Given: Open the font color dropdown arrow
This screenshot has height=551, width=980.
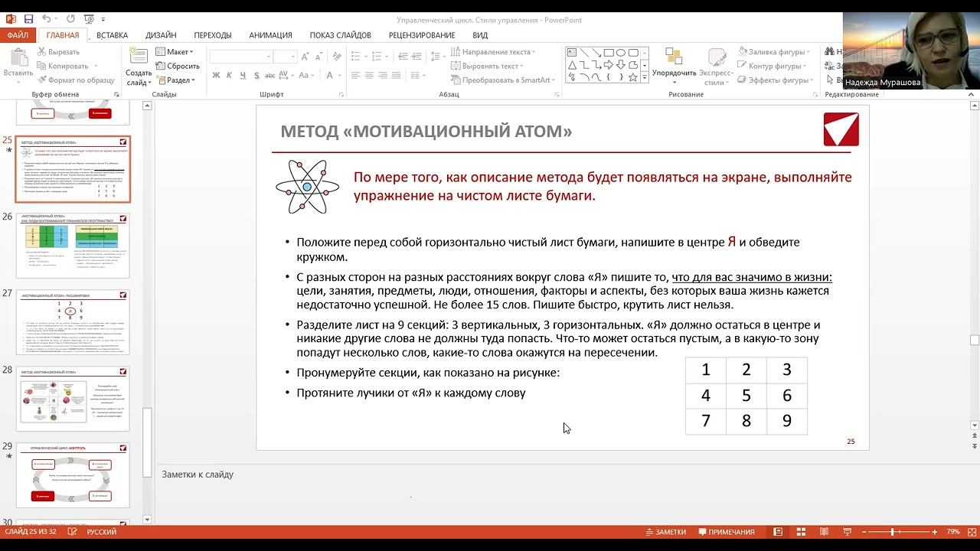Looking at the screenshot, I should (x=338, y=75).
